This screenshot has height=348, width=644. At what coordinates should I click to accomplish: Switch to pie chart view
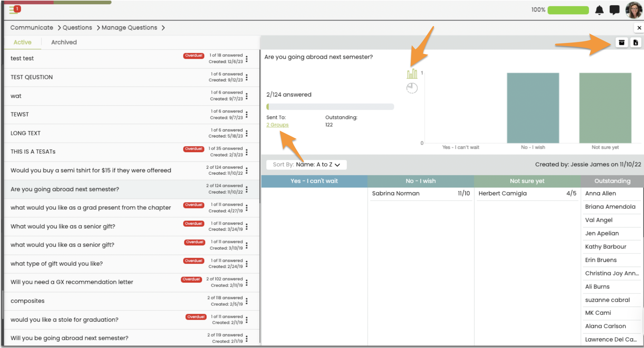click(412, 88)
